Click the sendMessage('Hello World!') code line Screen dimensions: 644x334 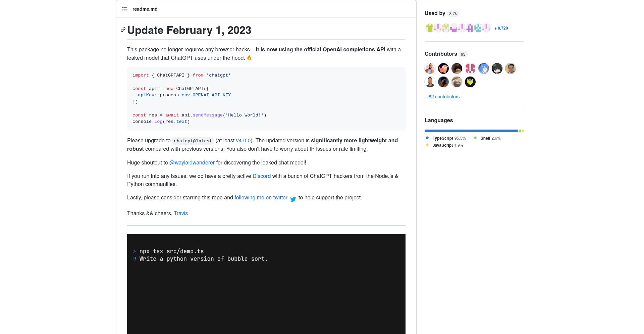pyautogui.click(x=199, y=115)
